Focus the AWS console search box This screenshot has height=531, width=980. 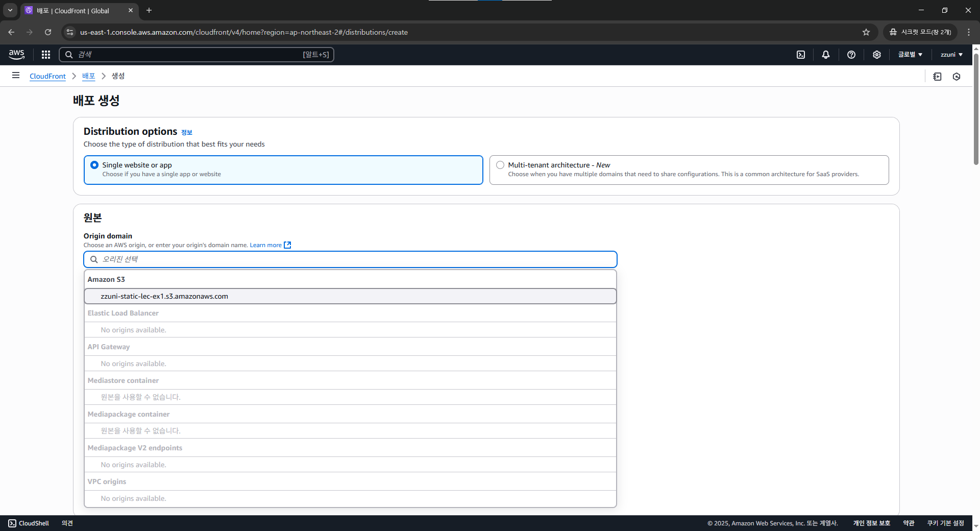pos(197,55)
